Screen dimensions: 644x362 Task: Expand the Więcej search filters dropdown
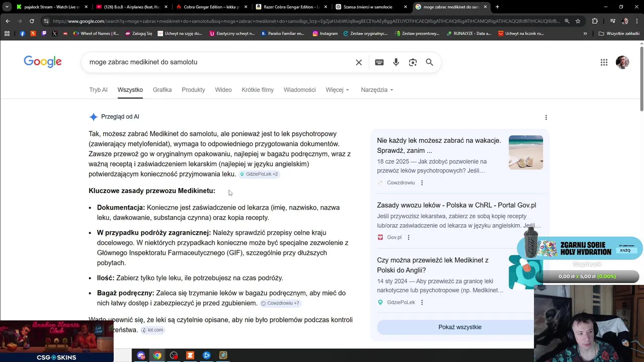(x=337, y=90)
